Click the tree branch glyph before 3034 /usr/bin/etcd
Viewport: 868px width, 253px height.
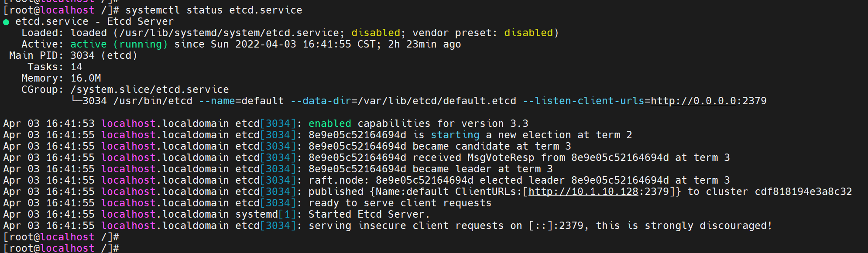click(x=76, y=100)
